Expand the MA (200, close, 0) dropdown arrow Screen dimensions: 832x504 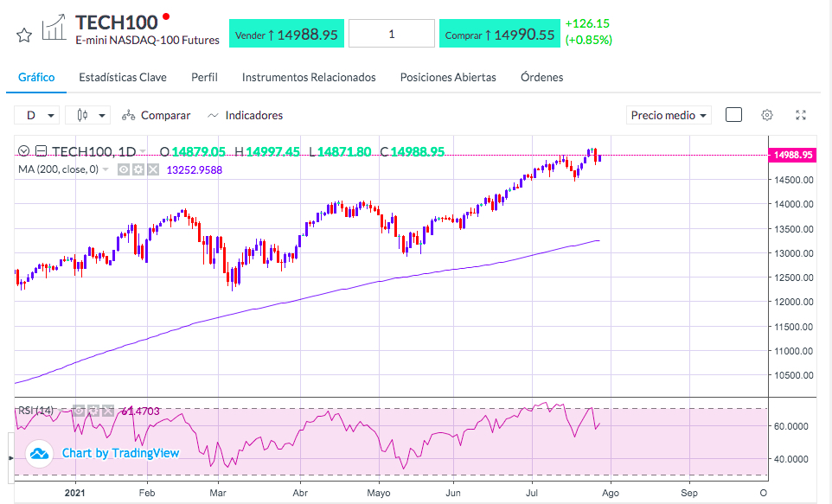(106, 169)
